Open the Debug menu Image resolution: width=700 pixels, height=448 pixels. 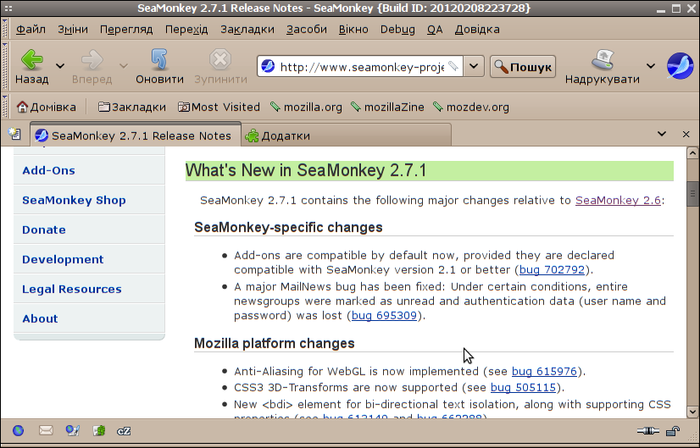(398, 29)
